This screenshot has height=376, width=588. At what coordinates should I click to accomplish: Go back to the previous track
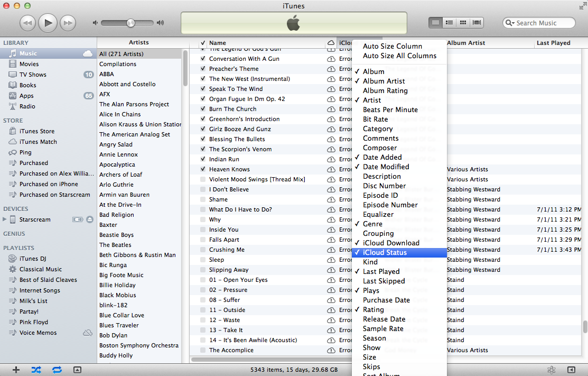point(28,23)
